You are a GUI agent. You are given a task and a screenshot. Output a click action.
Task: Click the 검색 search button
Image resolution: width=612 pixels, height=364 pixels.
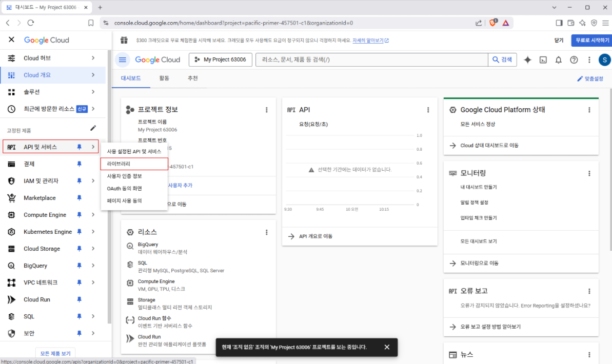pos(502,59)
